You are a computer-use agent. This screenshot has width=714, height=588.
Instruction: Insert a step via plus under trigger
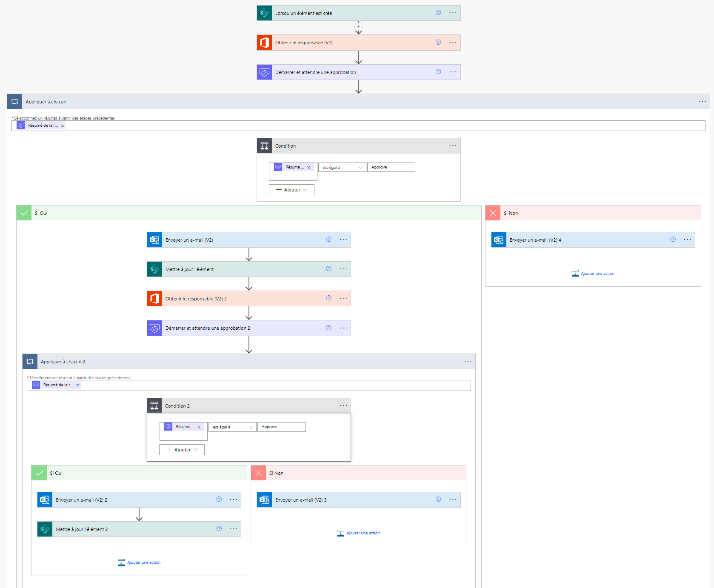pos(359,26)
